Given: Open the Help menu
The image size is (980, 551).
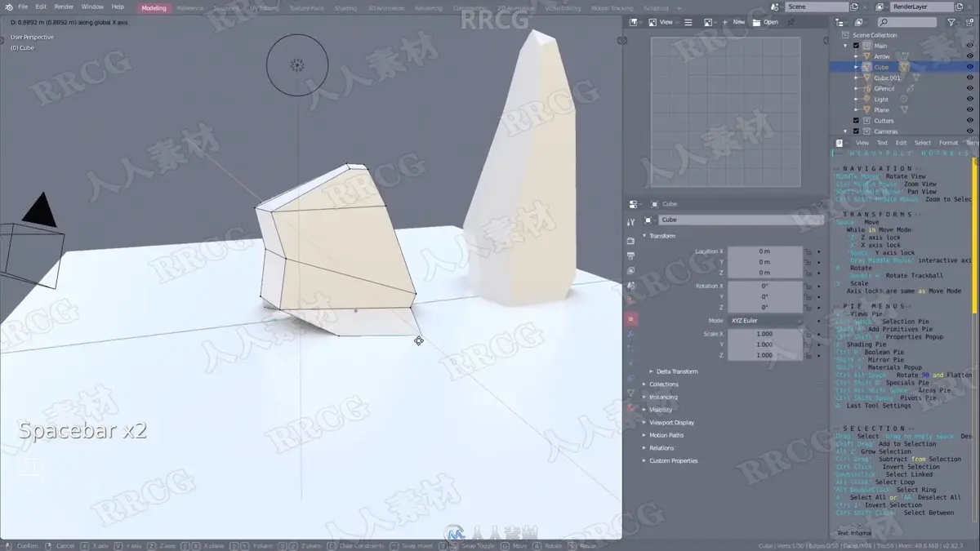Looking at the screenshot, I should tap(118, 7).
